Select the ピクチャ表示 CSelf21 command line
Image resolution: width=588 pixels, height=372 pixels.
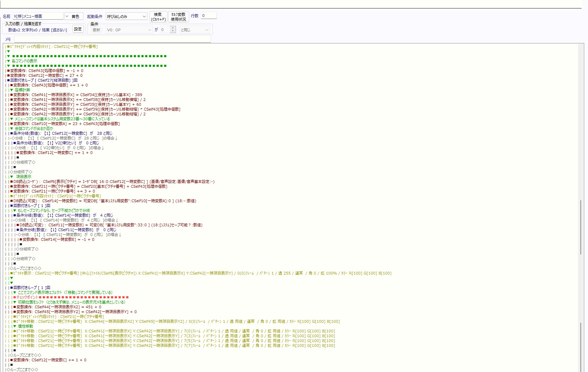202,273
